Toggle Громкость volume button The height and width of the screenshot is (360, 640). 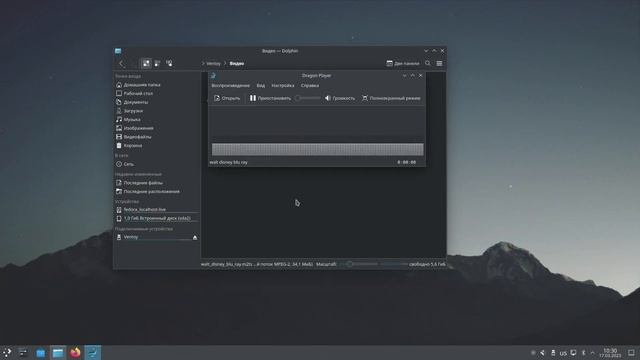(340, 98)
